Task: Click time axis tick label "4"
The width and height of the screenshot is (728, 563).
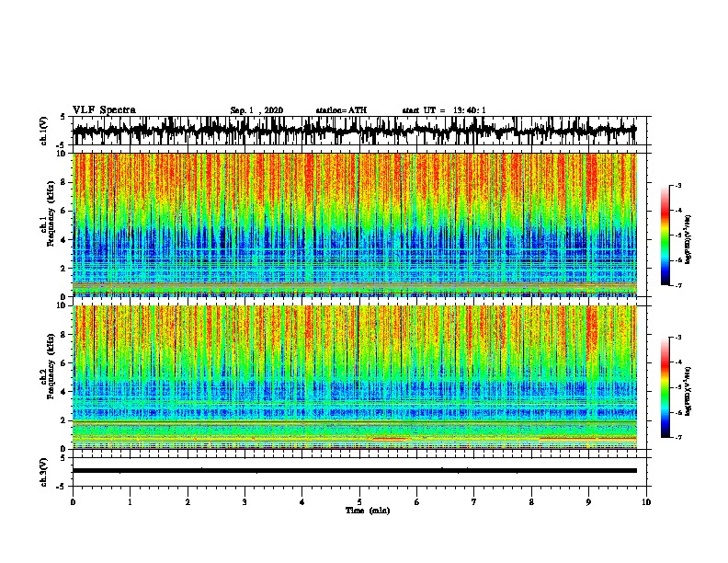Action: coord(302,502)
